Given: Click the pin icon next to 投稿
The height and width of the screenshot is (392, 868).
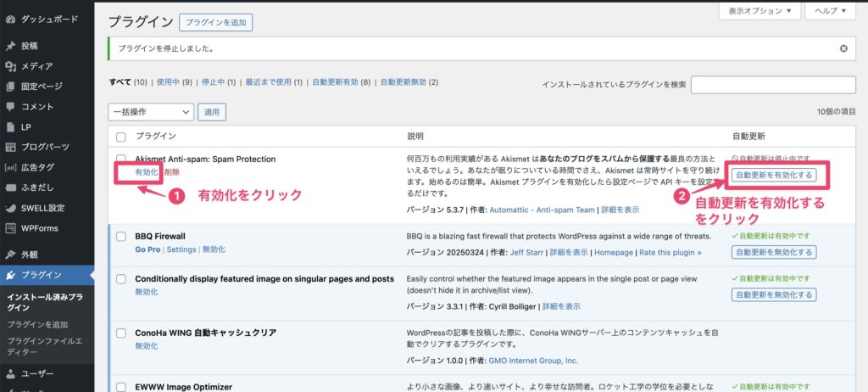Looking at the screenshot, I should pyautogui.click(x=10, y=46).
